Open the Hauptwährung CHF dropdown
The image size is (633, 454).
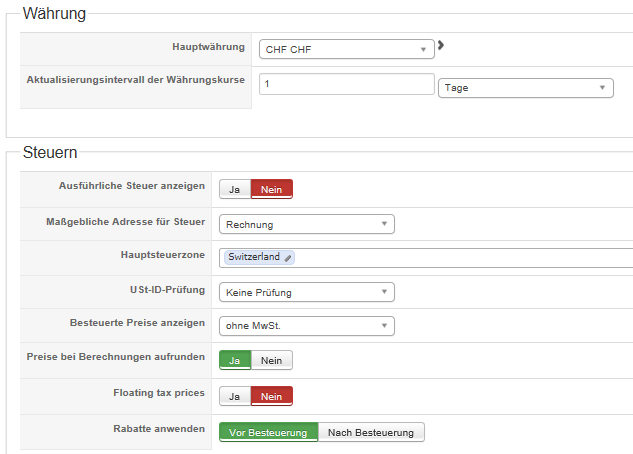pos(346,49)
